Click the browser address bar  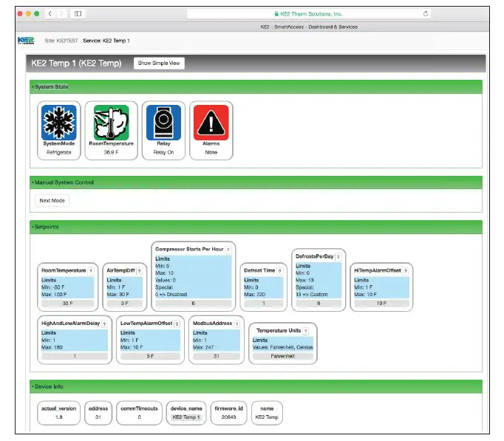coord(309,14)
